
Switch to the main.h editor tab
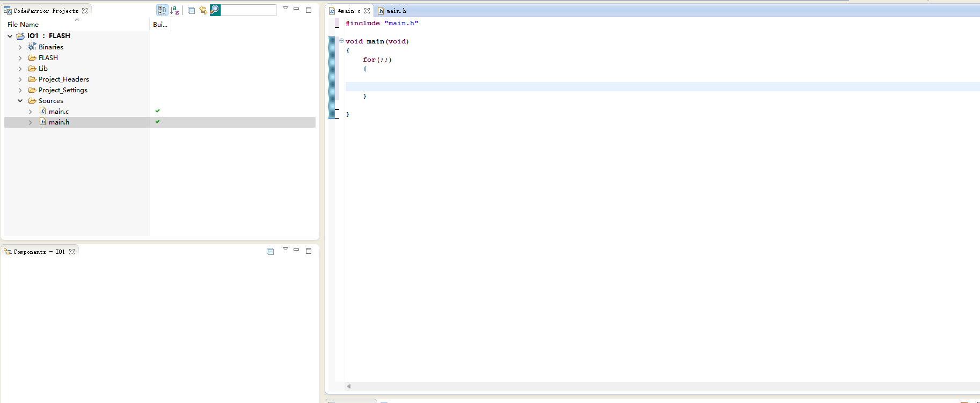[x=392, y=11]
